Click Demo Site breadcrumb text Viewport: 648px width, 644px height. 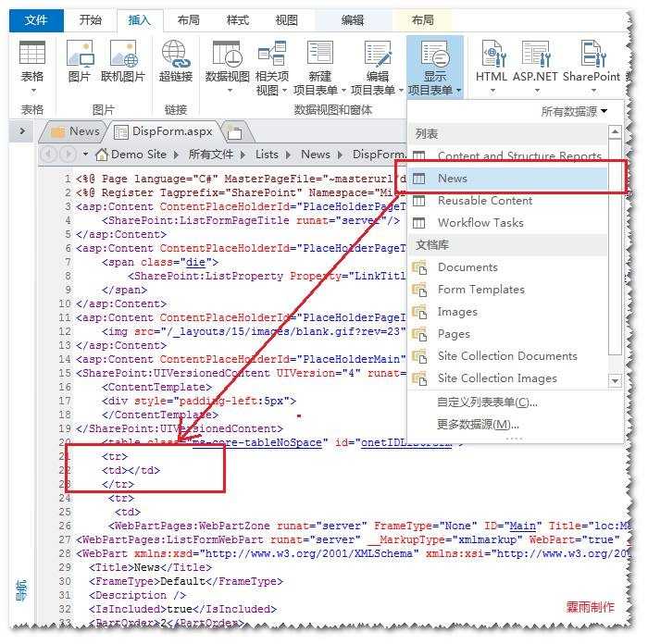coord(139,155)
